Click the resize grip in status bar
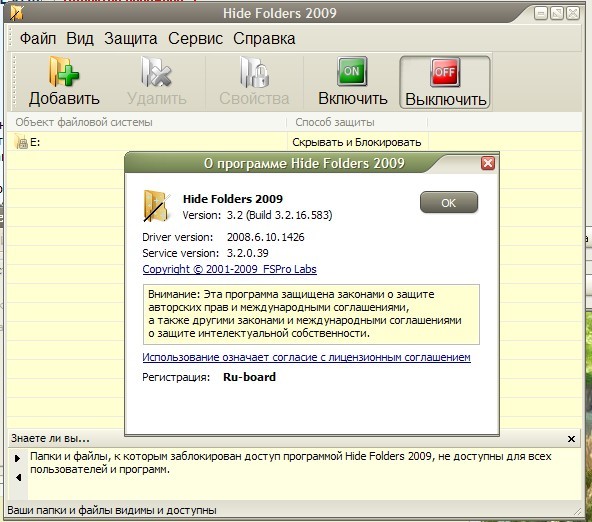The image size is (592, 522). [577, 511]
